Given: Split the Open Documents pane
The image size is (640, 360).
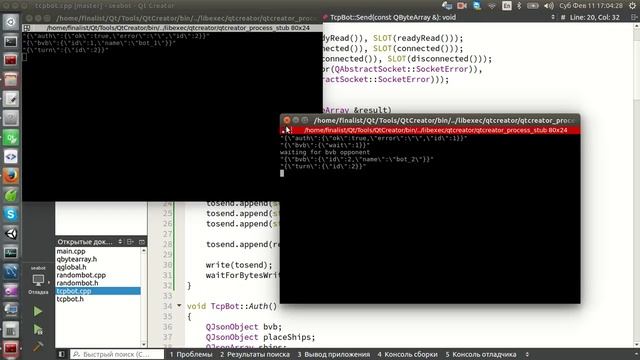Looking at the screenshot, I should 130,242.
